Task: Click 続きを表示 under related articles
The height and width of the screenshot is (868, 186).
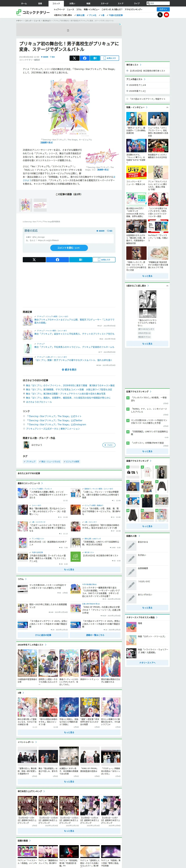Action: pos(69,370)
